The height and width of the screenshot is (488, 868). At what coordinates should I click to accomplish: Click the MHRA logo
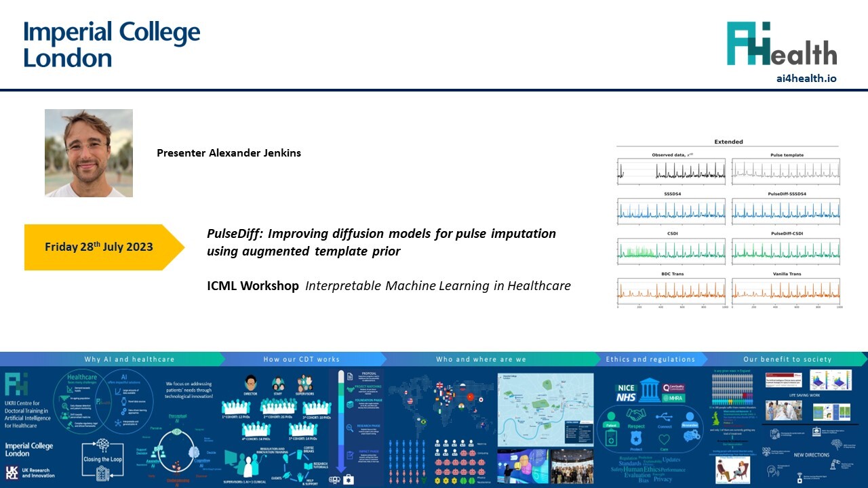673,398
